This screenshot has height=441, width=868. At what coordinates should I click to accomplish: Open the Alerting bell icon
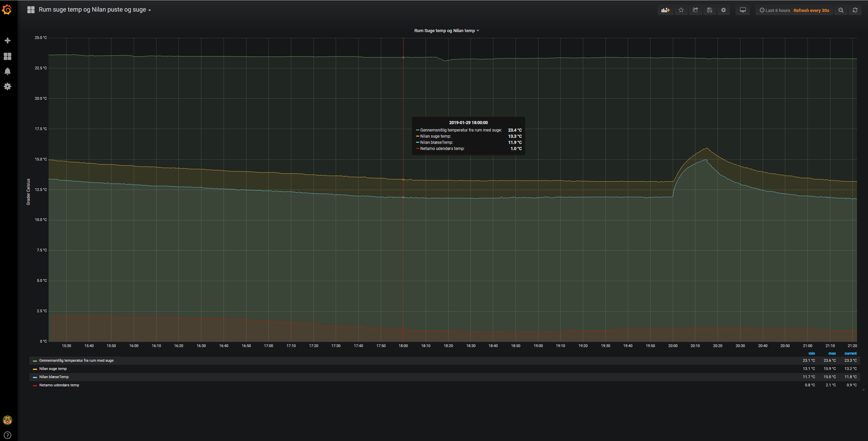click(x=8, y=71)
